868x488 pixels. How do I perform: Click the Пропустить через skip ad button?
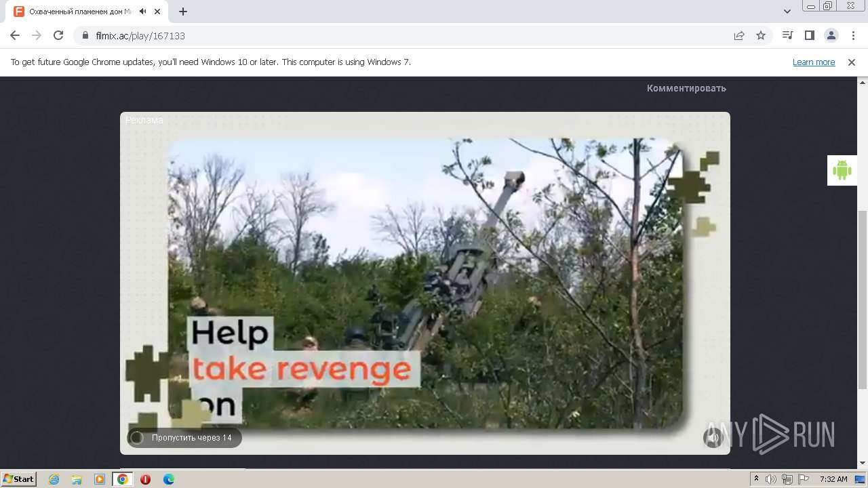point(184,438)
